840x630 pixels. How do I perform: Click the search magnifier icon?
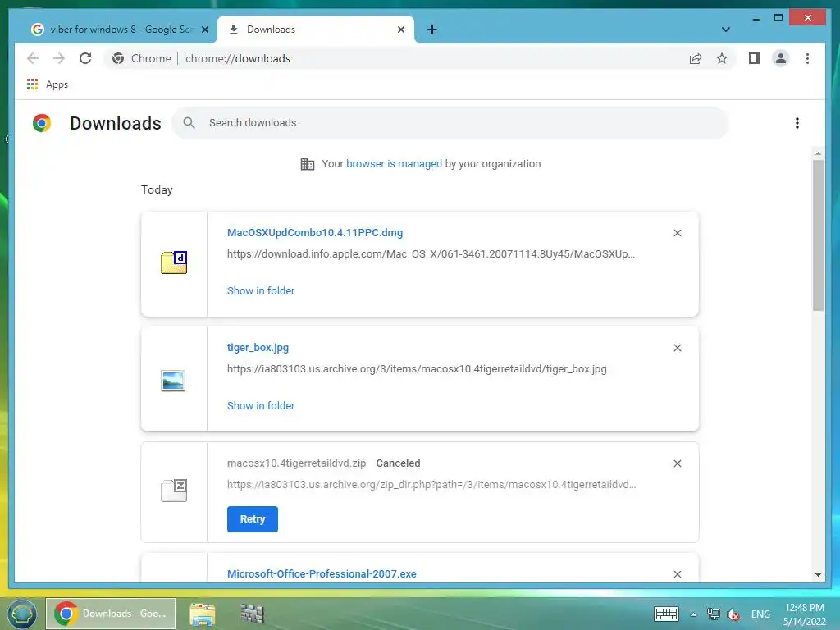tap(189, 123)
